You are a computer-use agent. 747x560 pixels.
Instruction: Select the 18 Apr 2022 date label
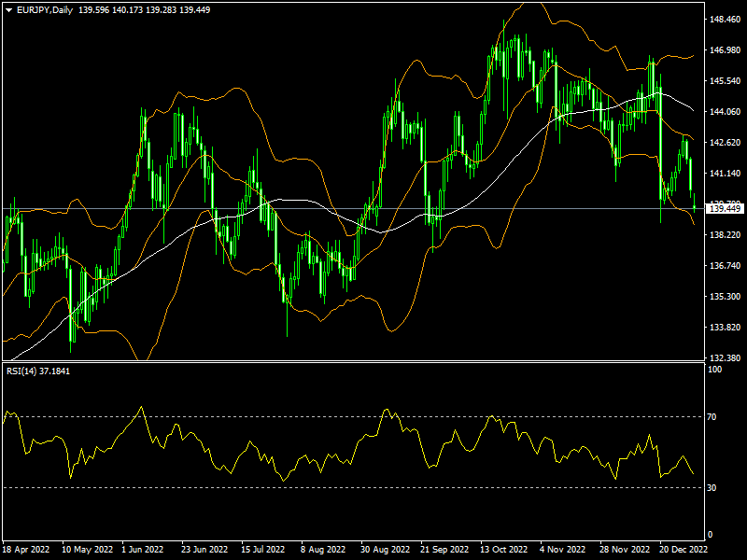tap(26, 550)
